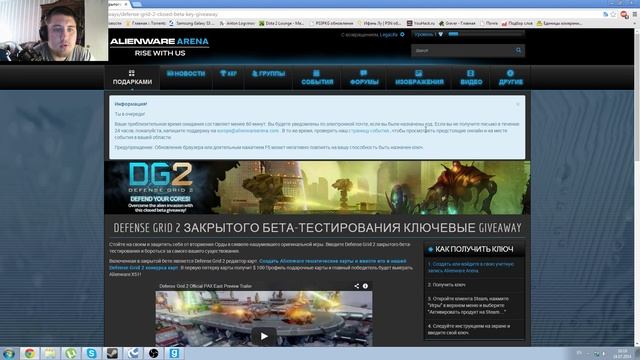Open the Windows Start button
Screen dimensions: 640x360
(x=9, y=353)
